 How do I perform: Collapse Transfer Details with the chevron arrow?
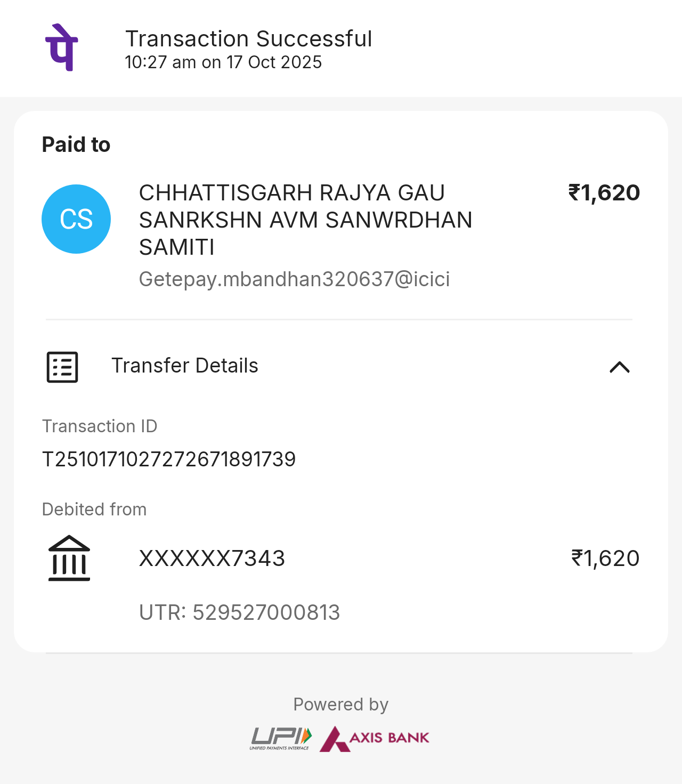pyautogui.click(x=619, y=367)
